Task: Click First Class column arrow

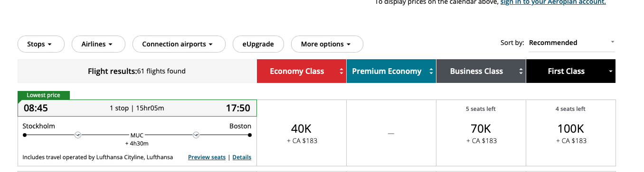Action: pyautogui.click(x=611, y=72)
